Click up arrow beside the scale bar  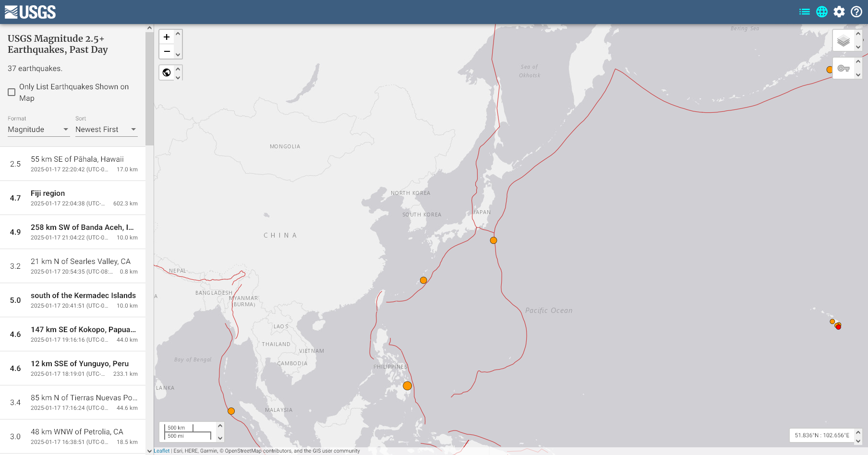(220, 426)
